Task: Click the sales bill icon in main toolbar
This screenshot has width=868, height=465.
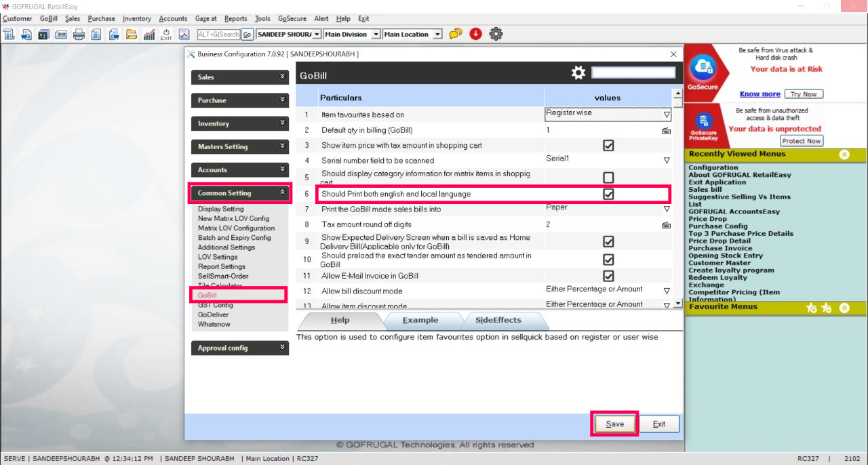Action: pos(9,34)
